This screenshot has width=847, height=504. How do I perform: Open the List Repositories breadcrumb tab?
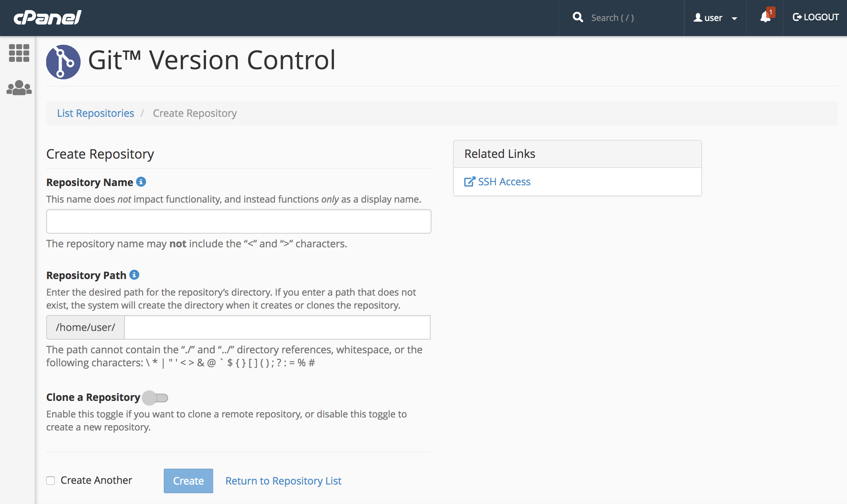point(95,112)
